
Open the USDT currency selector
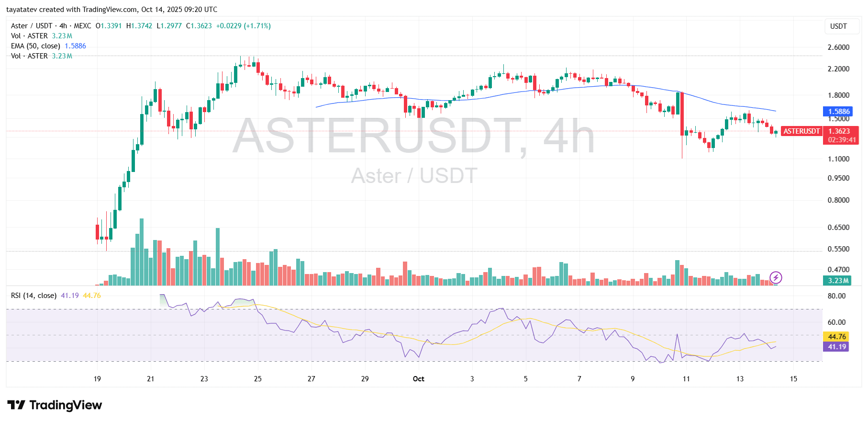click(838, 26)
